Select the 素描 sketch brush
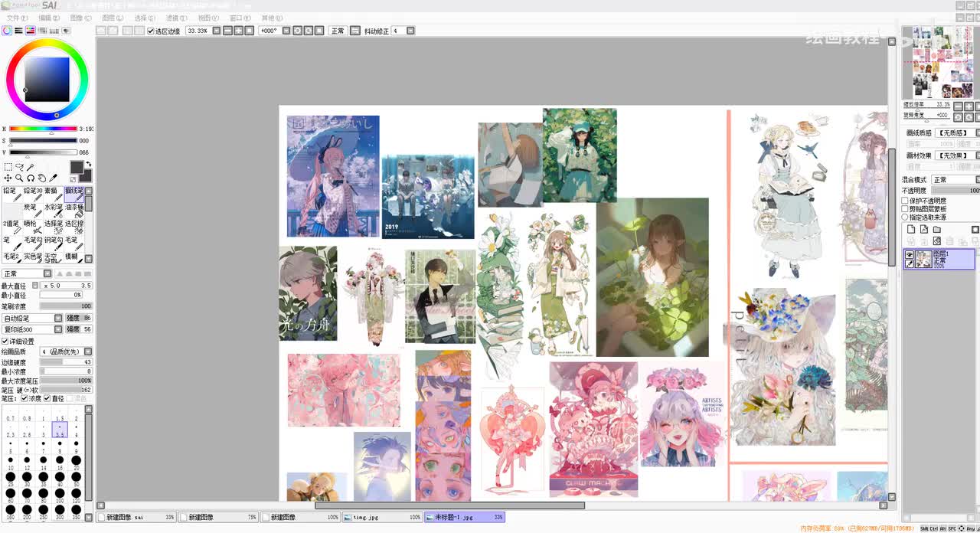 (53, 195)
